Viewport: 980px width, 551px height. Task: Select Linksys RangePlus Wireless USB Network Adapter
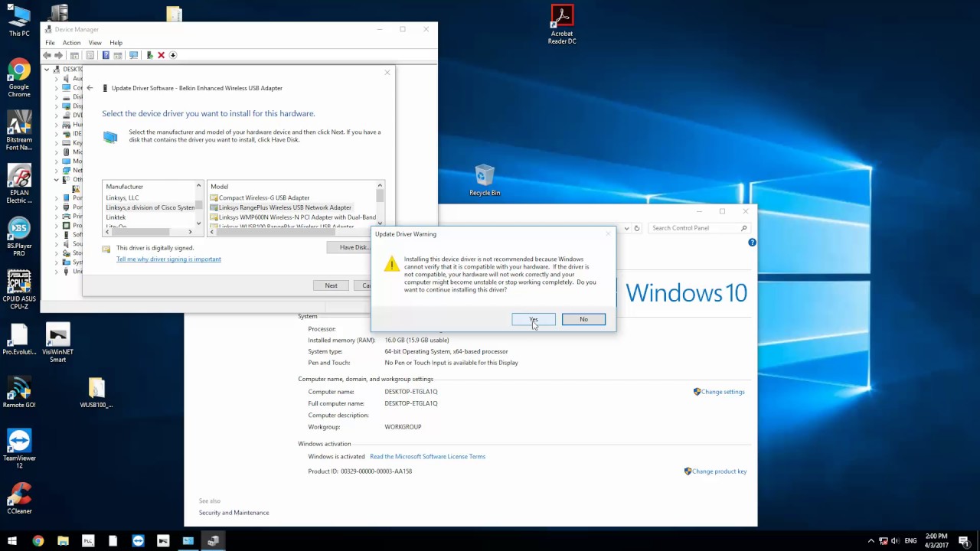tap(280, 207)
